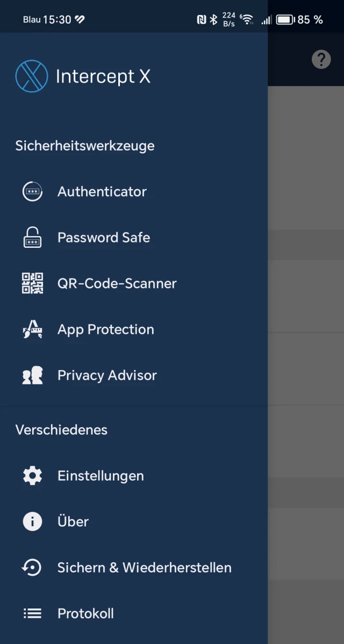Go to App Protection

pos(106,330)
